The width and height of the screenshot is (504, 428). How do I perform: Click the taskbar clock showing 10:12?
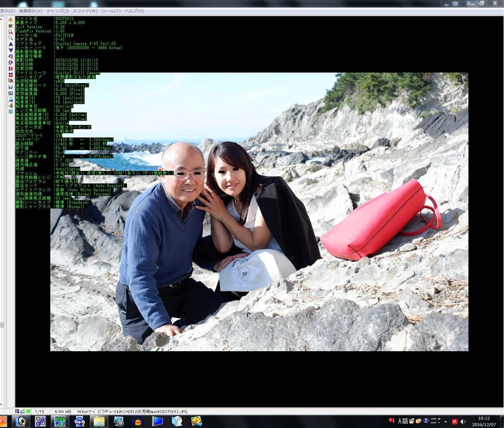point(483,421)
